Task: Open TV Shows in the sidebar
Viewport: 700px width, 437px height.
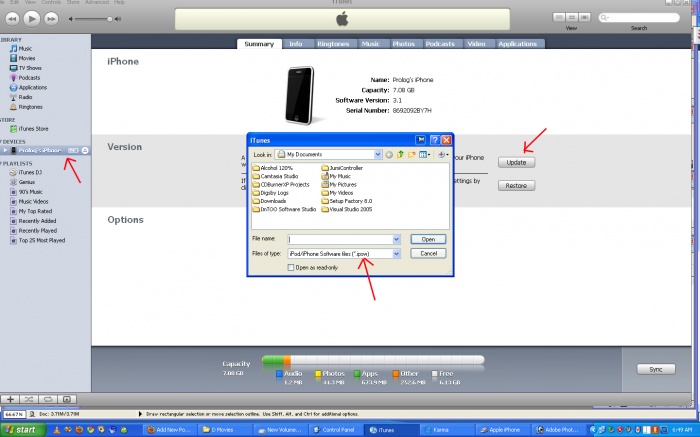Action: (30, 68)
